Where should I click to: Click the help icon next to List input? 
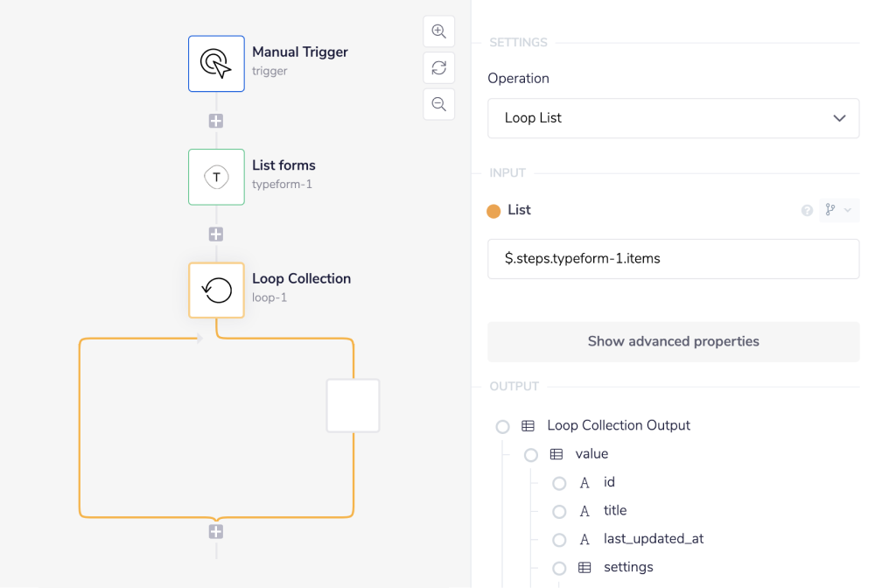click(x=806, y=210)
